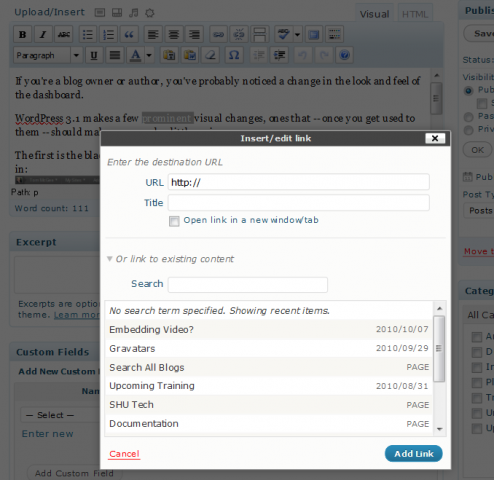Pick text color swatch icon
Viewport: 494px width, 480px height.
pos(135,55)
